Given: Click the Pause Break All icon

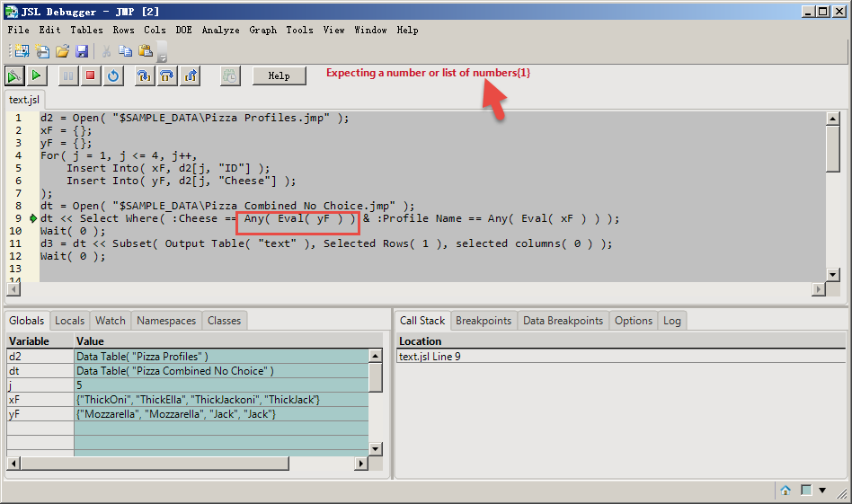Looking at the screenshot, I should 68,76.
